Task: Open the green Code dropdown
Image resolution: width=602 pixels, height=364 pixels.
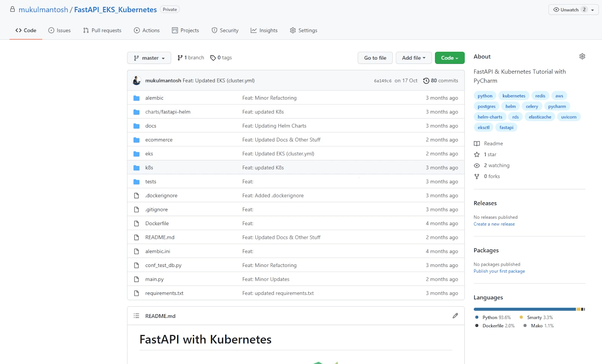Action: [x=449, y=57]
